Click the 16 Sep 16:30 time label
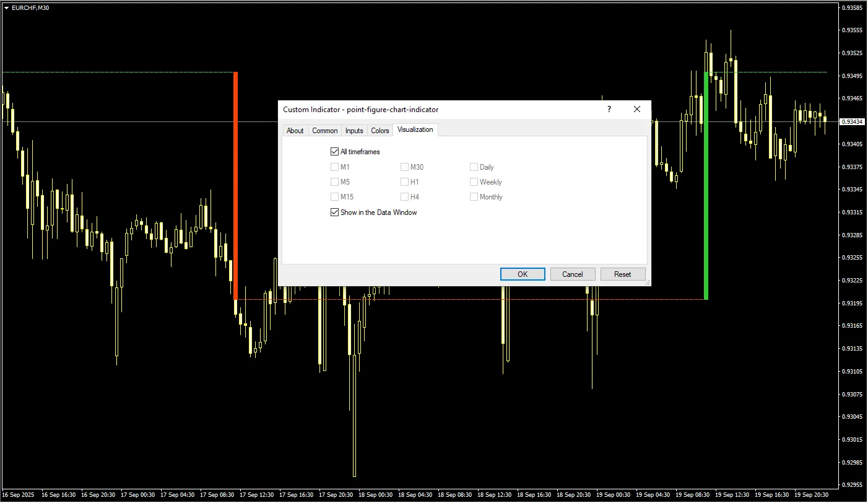This screenshot has height=503, width=868. (x=59, y=495)
